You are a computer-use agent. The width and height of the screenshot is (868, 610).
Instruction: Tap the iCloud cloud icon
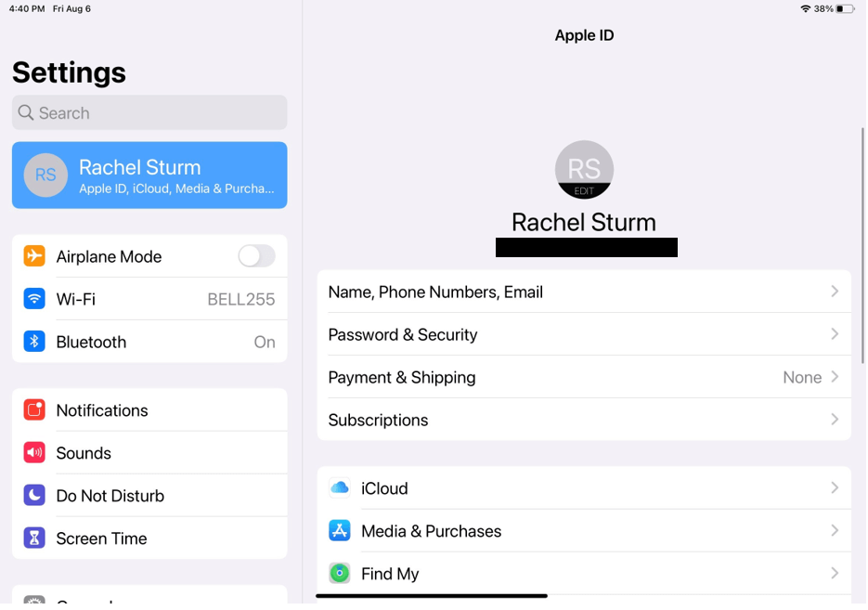pos(340,488)
